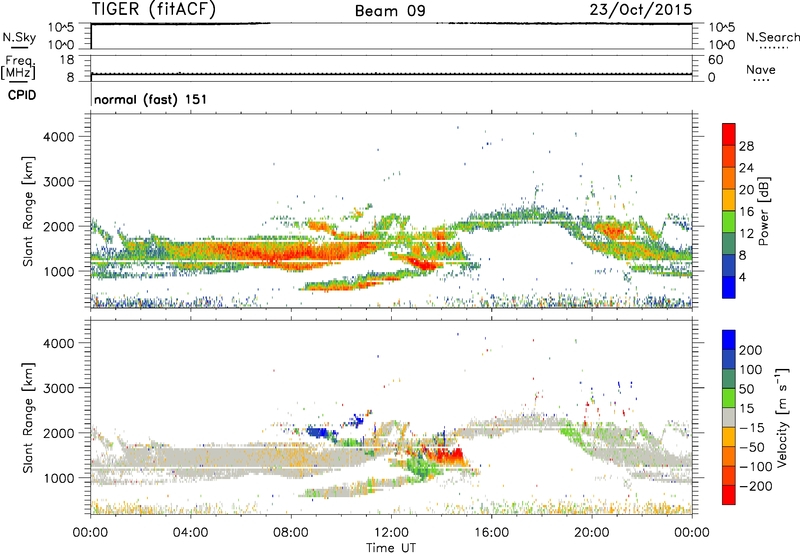Click the "3000" tick in the power panel
The width and height of the screenshot is (800, 554).
(x=59, y=182)
